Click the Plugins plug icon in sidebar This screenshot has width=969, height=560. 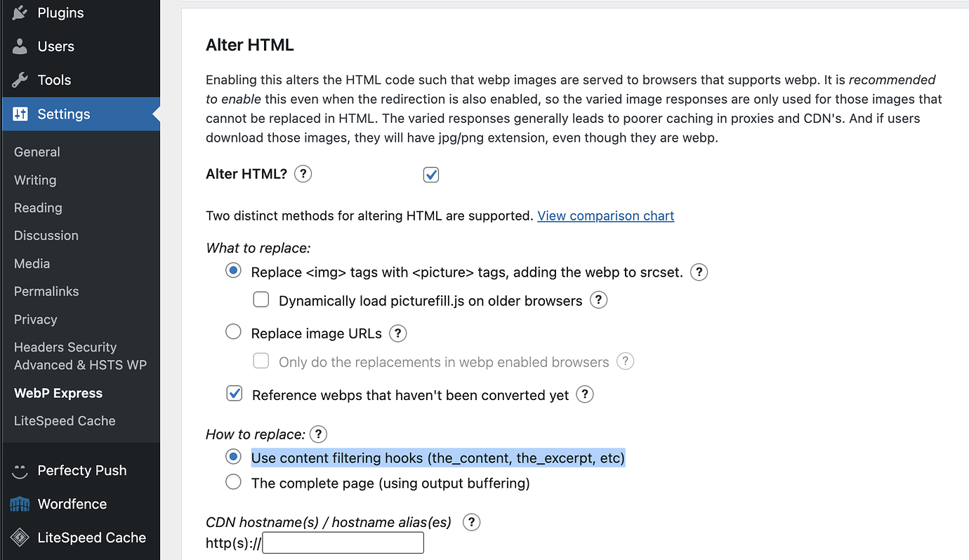20,12
